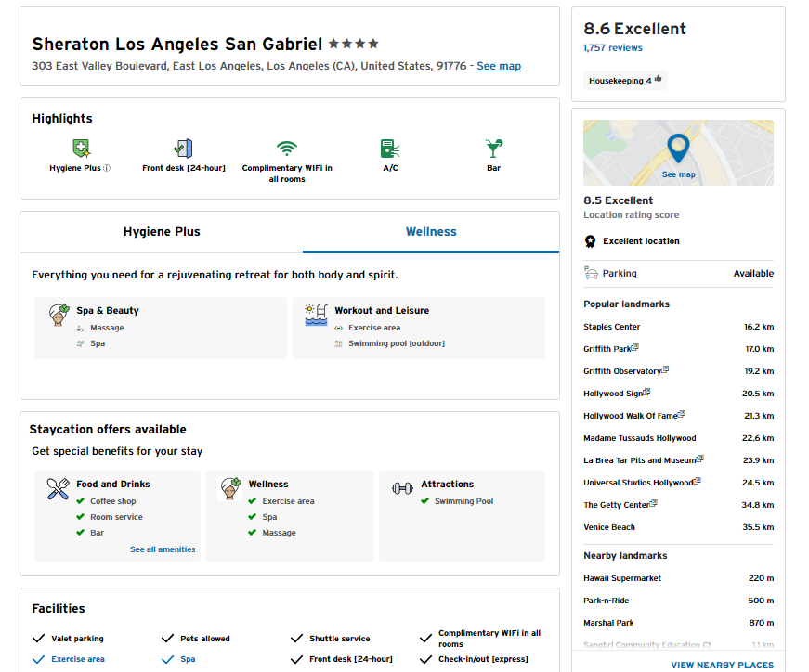The height and width of the screenshot is (672, 809).
Task: Click the Staycation Wellness spa icon
Action: [230, 489]
